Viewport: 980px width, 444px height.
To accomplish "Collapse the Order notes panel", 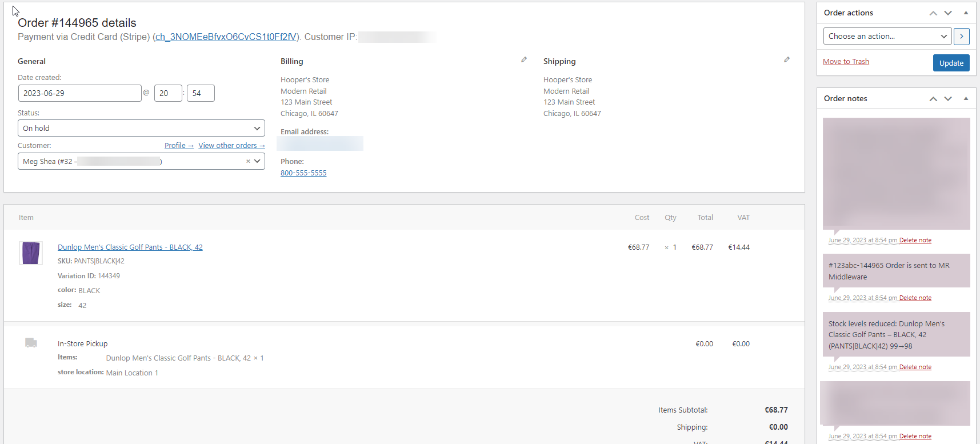I will [x=966, y=99].
